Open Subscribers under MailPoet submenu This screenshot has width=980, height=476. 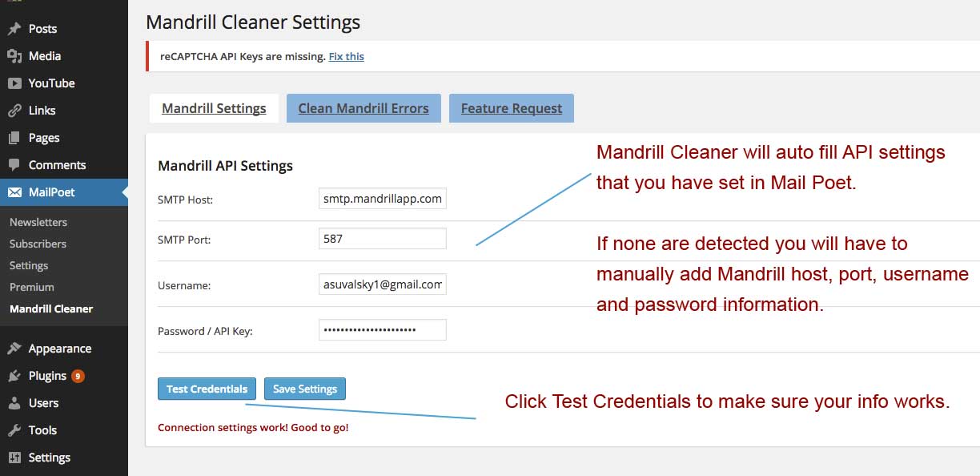[38, 244]
